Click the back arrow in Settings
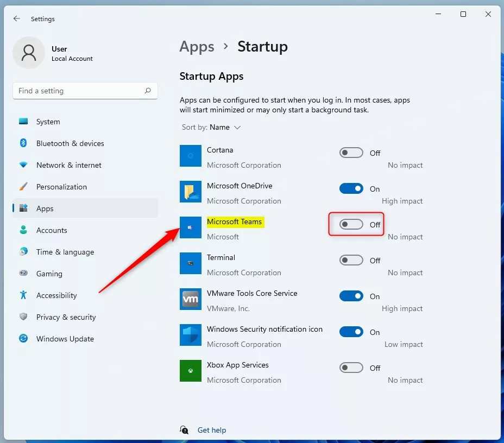Image resolution: width=504 pixels, height=443 pixels. click(x=17, y=18)
